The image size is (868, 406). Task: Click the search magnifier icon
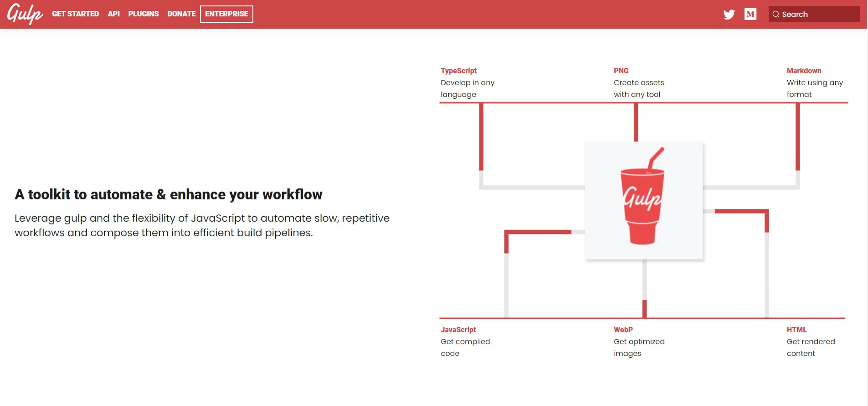(x=776, y=14)
